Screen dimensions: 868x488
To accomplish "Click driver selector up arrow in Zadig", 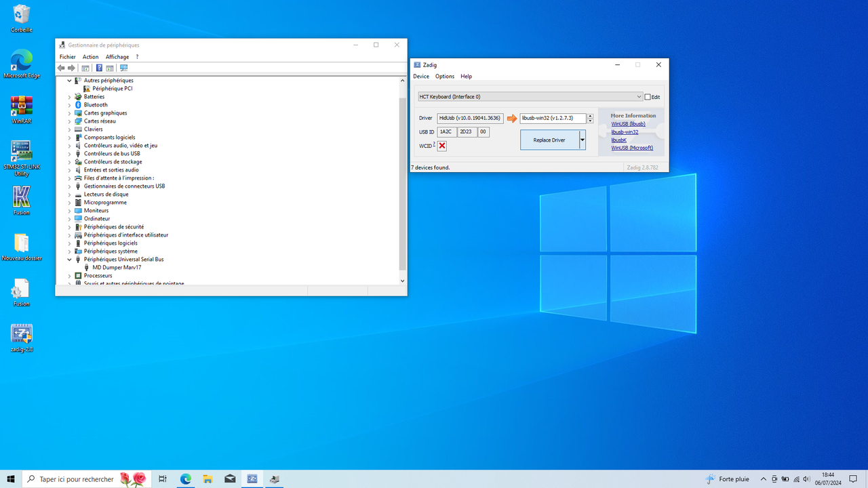I will click(590, 116).
